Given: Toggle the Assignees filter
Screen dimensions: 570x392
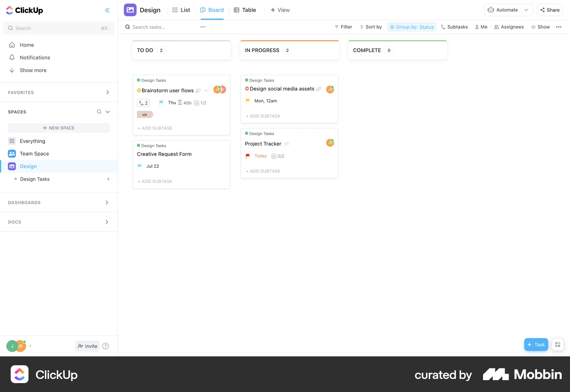Looking at the screenshot, I should click(509, 27).
